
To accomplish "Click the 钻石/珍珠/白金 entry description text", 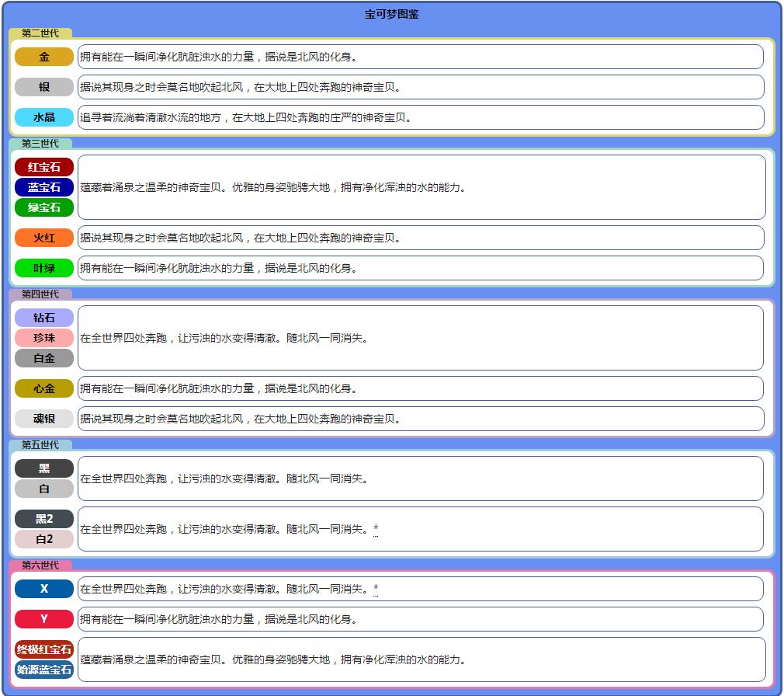I will (224, 338).
